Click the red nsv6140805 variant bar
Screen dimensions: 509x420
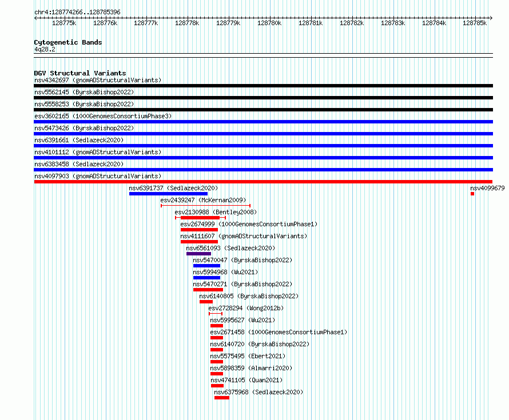coord(206,302)
